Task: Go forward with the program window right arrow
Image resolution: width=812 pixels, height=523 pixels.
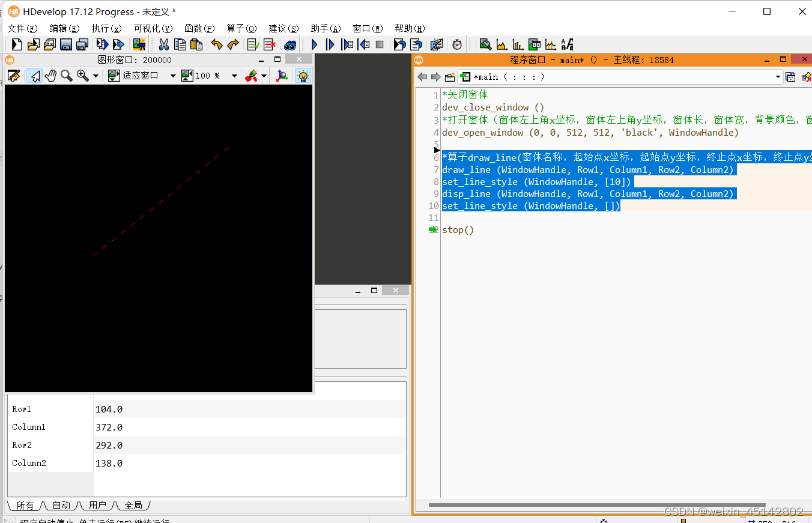Action: [435, 77]
